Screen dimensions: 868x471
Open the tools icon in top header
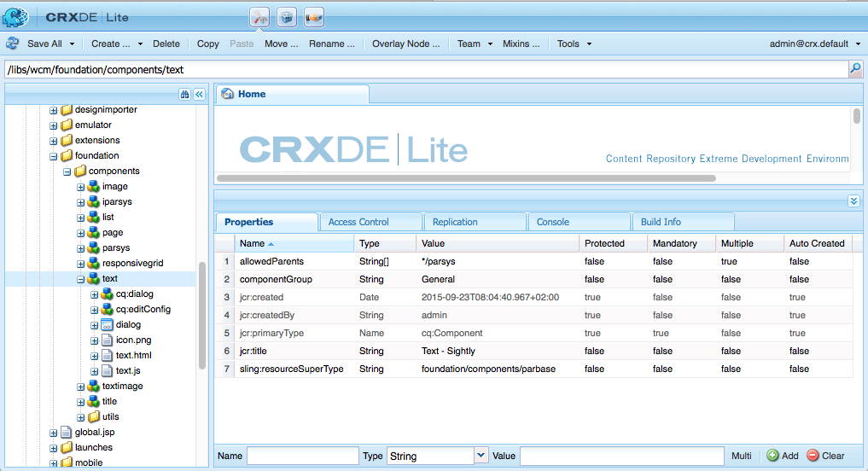click(259, 17)
